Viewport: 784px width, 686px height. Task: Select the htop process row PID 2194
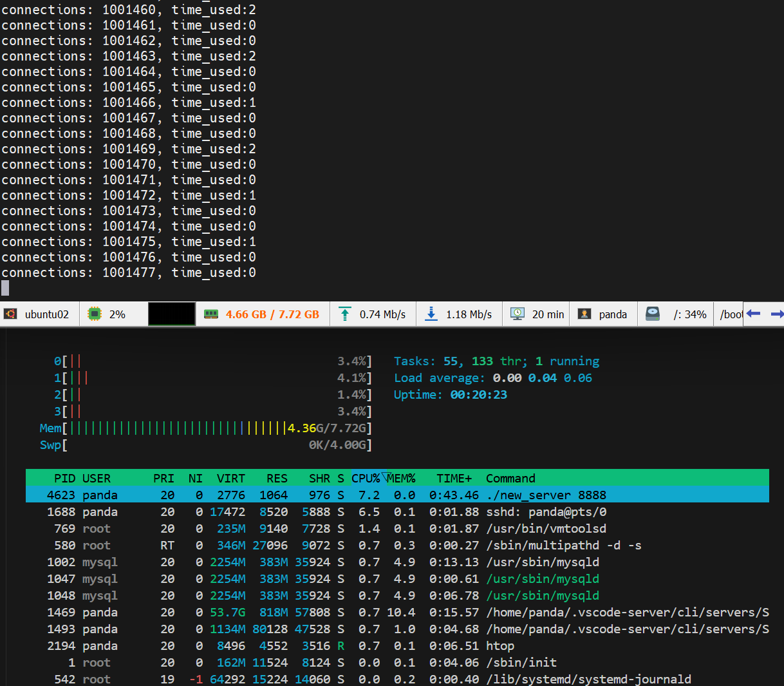[x=397, y=645]
